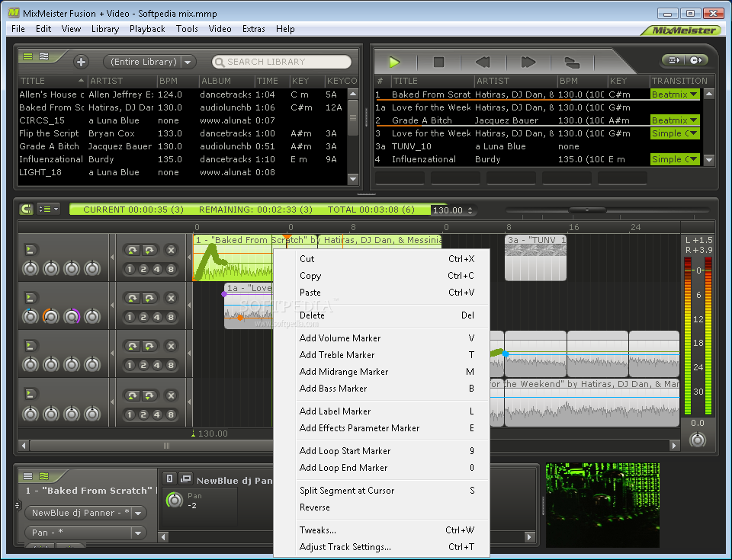The image size is (732, 560).
Task: Click track 3 playback header icon
Action: point(30,346)
